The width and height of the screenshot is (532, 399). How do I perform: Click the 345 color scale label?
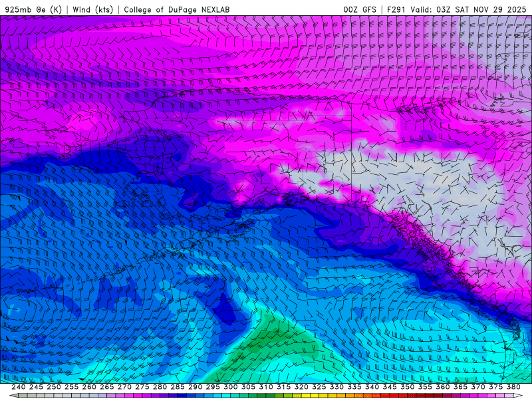point(390,387)
